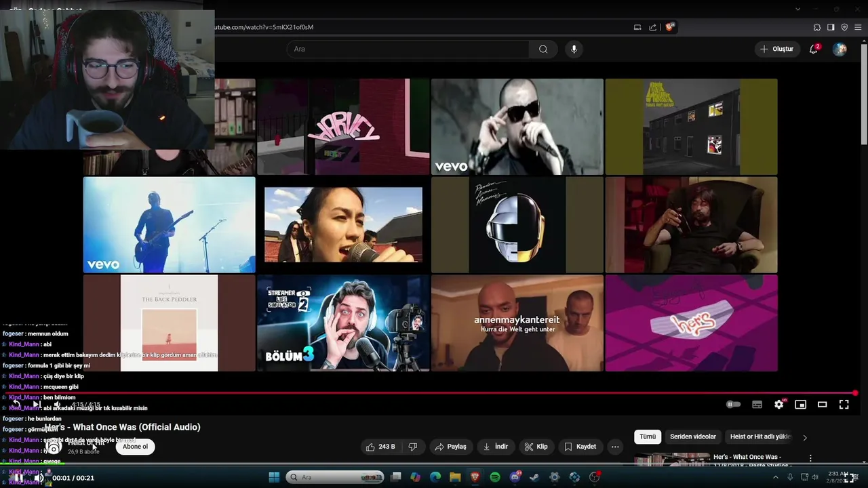Image resolution: width=868 pixels, height=488 pixels.
Task: Like the video with thumbs up 243 B
Action: (x=380, y=447)
